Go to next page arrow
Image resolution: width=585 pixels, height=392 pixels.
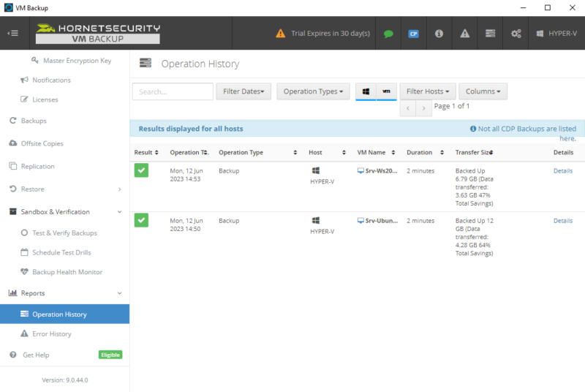(424, 108)
